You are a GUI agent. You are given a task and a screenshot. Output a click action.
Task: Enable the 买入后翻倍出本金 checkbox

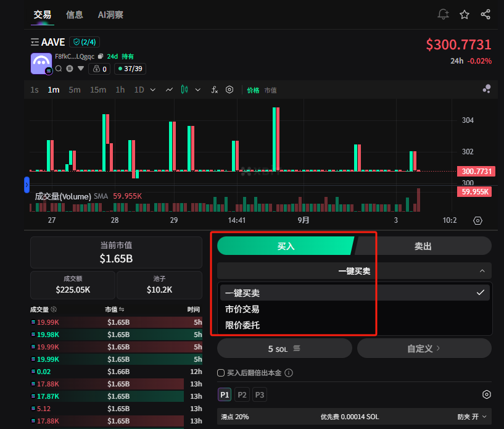[x=221, y=373]
